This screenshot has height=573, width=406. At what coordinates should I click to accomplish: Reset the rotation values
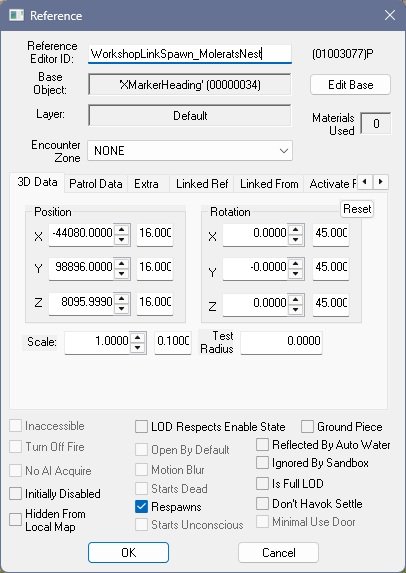coord(357,209)
